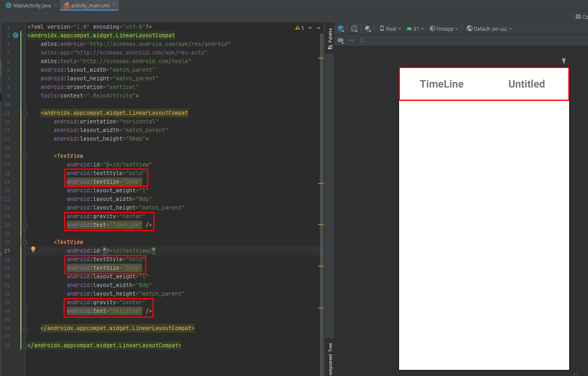Image resolution: width=588 pixels, height=376 pixels.
Task: Click the editor vertical scrollbar
Action: pyautogui.click(x=321, y=204)
